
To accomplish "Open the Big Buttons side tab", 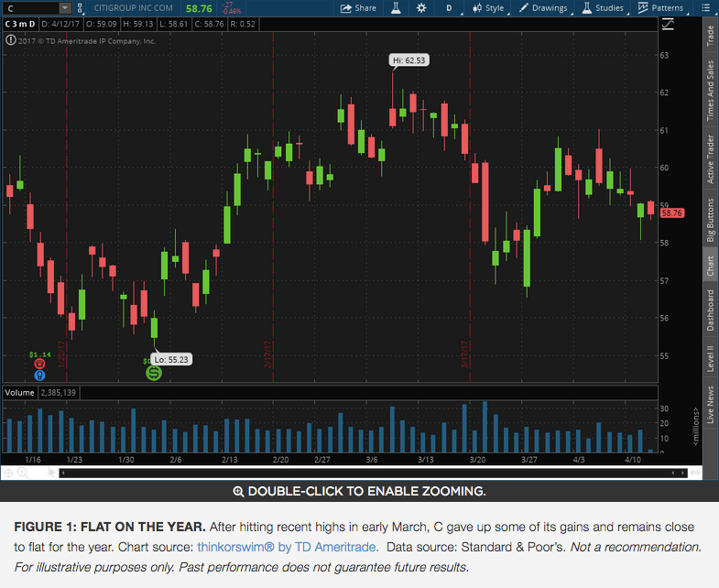I will (710, 220).
